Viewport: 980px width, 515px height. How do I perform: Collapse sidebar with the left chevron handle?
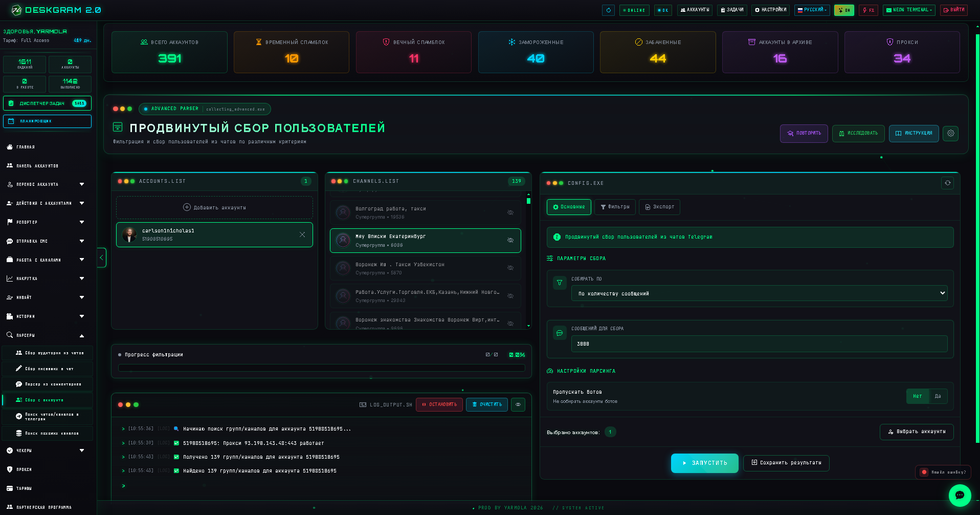101,257
